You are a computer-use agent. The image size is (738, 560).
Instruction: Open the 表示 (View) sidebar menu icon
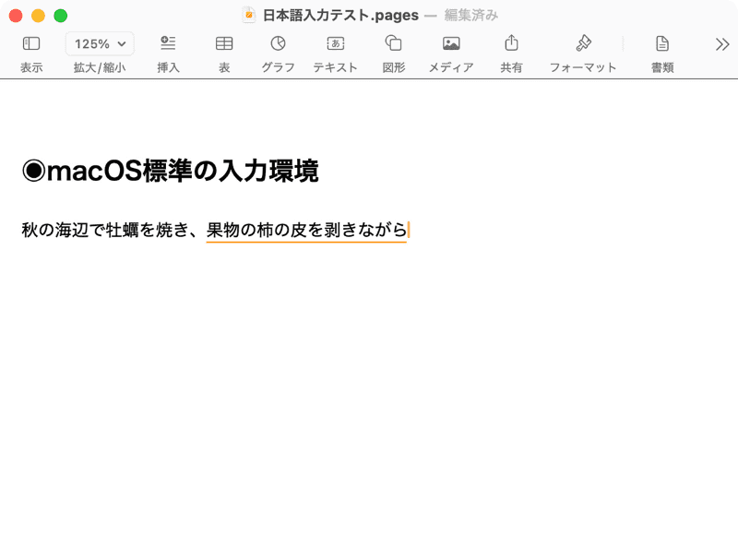31,43
